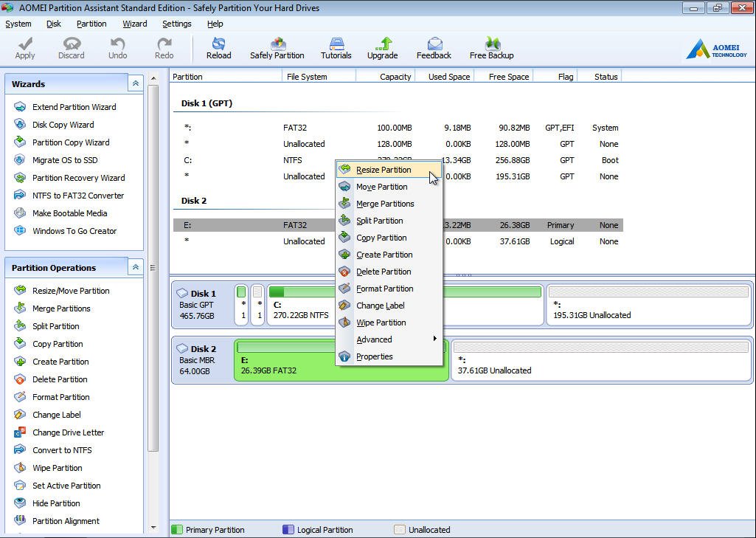The image size is (756, 538).
Task: Open Safely Partition from the toolbar
Action: coord(277,48)
